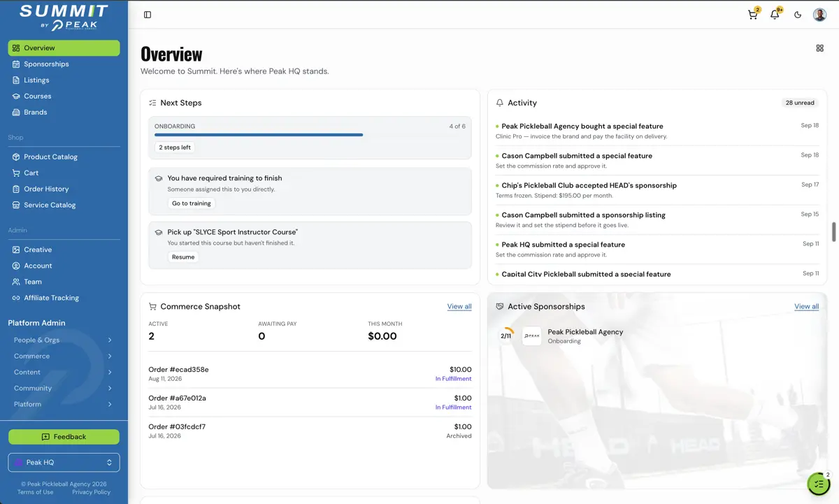
Task: Click the Next Steps checklist icon
Action: 152,103
